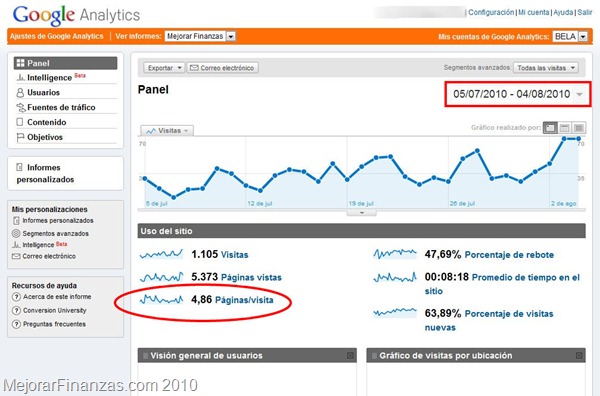Viewport: 600px width, 396px height.
Task: Click Correo electrónico under Mis personalizaciones
Action: click(x=49, y=256)
